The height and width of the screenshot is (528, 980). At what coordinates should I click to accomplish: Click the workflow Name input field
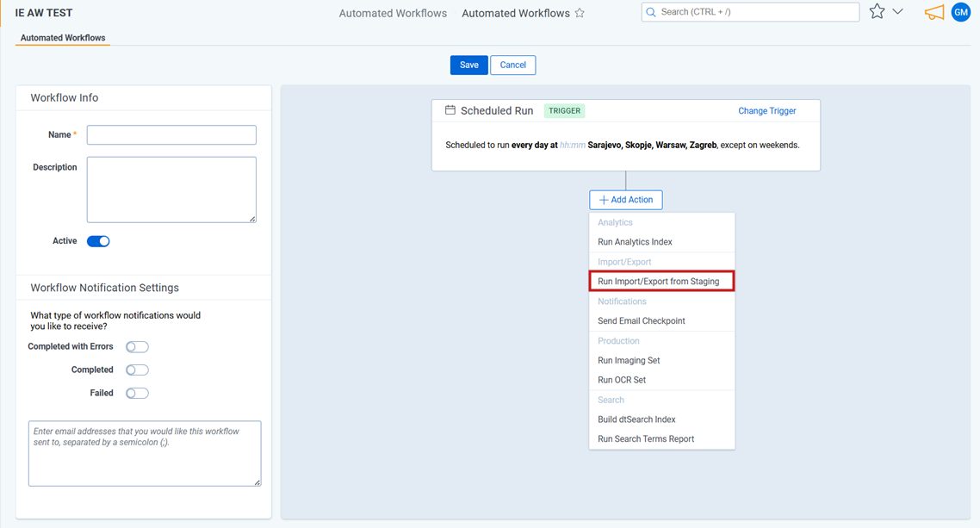pos(171,134)
